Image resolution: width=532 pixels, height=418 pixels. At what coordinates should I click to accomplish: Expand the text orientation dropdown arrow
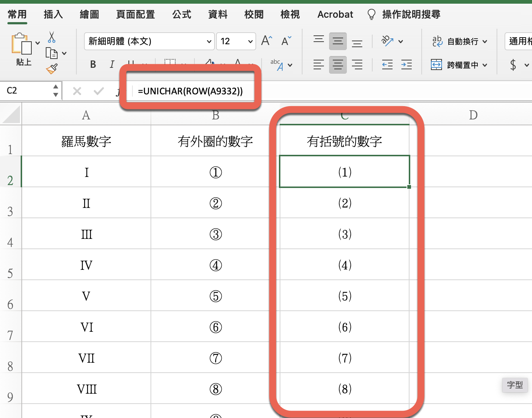(401, 41)
